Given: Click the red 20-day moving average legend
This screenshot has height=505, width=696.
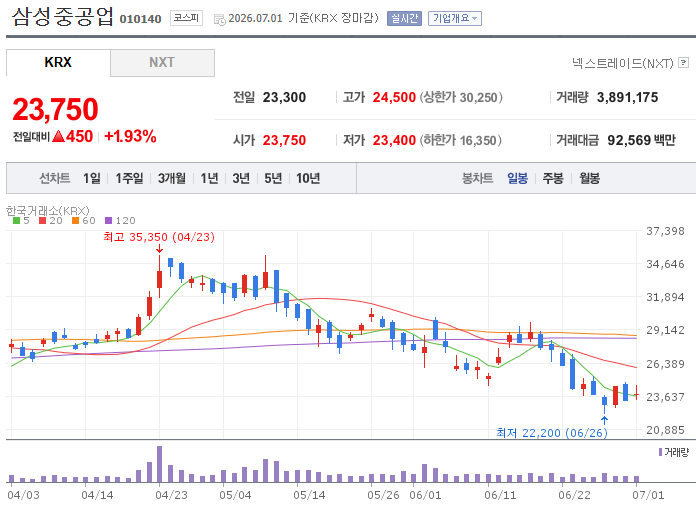Looking at the screenshot, I should tap(51, 221).
